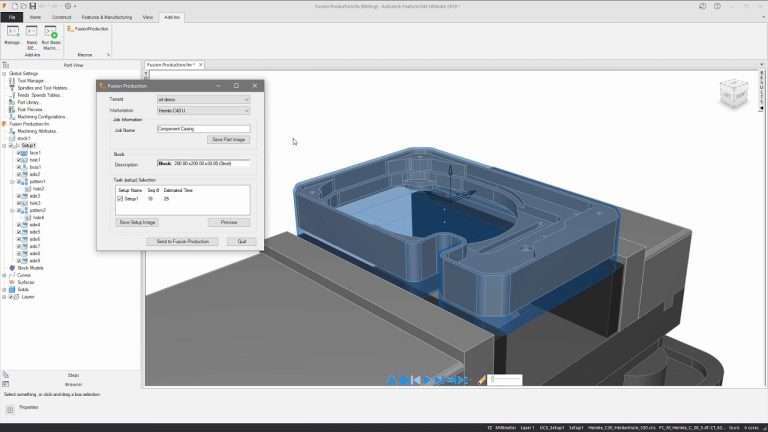Image resolution: width=768 pixels, height=432 pixels.
Task: Click the pencil icon beside simulation slider
Action: (x=481, y=380)
